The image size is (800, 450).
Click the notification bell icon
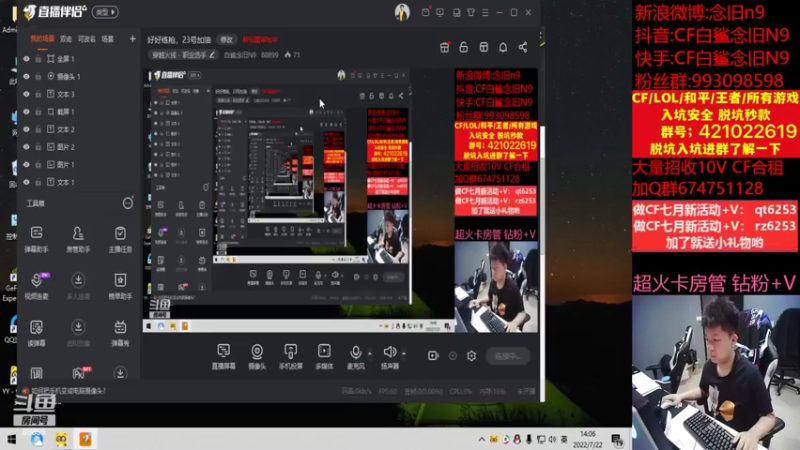pyautogui.click(x=503, y=47)
